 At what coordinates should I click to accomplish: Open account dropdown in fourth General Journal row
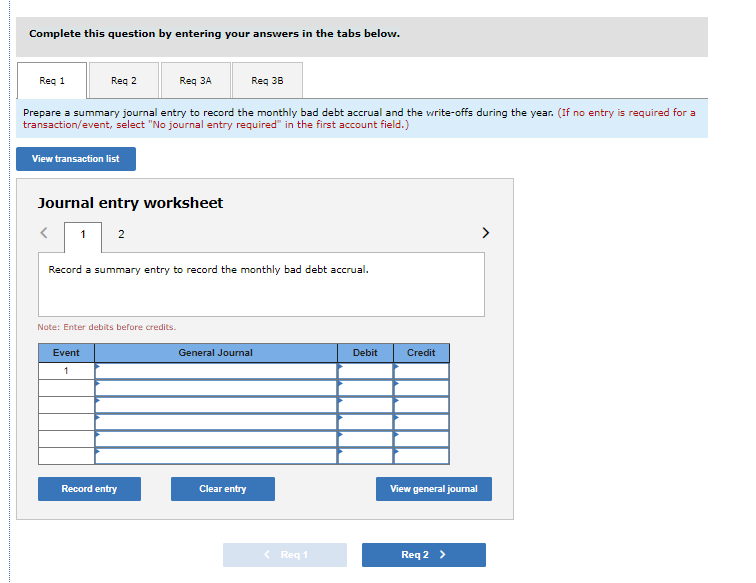216,422
